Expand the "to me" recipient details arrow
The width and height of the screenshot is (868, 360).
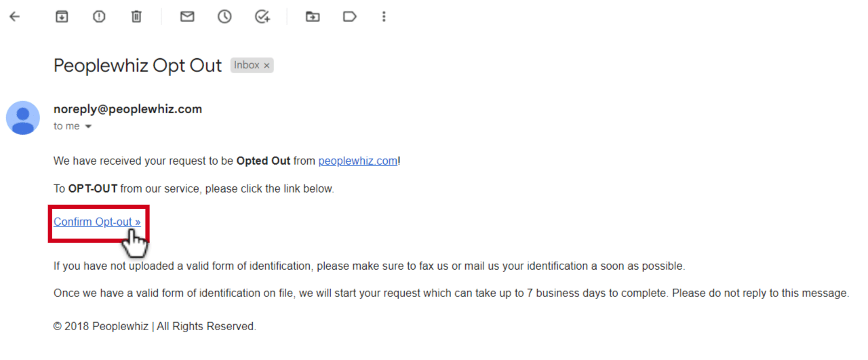click(88, 127)
